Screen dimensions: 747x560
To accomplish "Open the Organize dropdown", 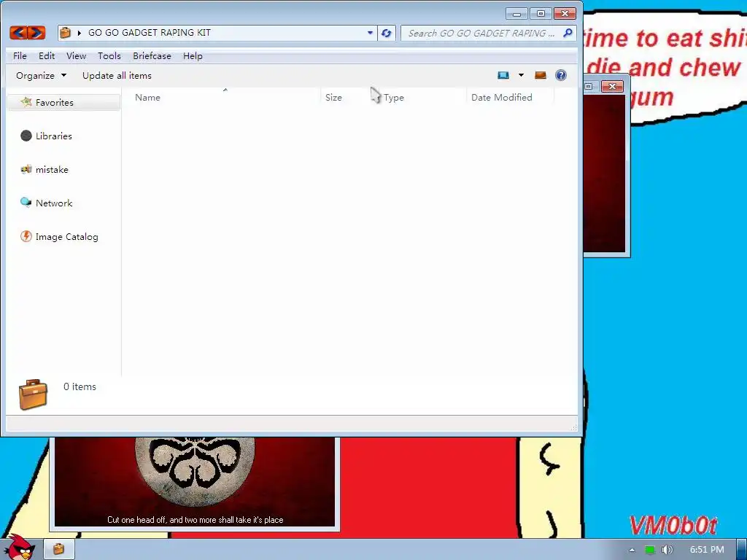I will tap(41, 75).
